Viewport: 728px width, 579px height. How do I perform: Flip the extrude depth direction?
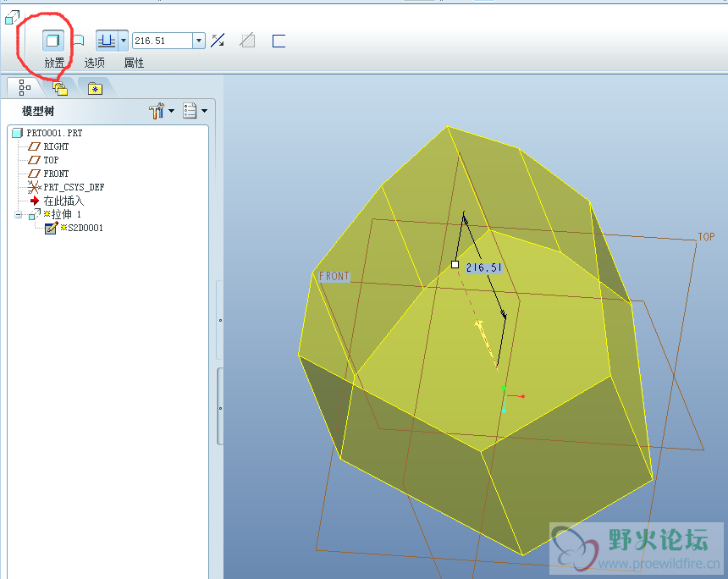coord(218,41)
